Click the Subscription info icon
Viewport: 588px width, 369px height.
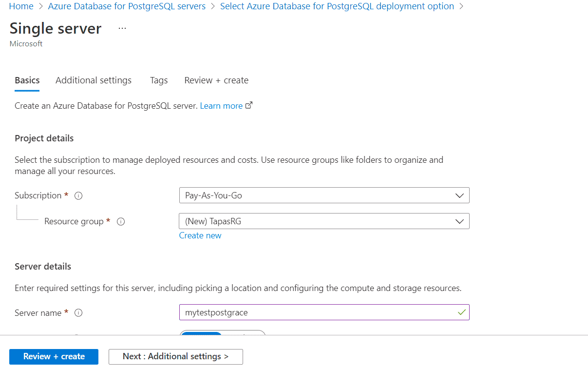[78, 195]
